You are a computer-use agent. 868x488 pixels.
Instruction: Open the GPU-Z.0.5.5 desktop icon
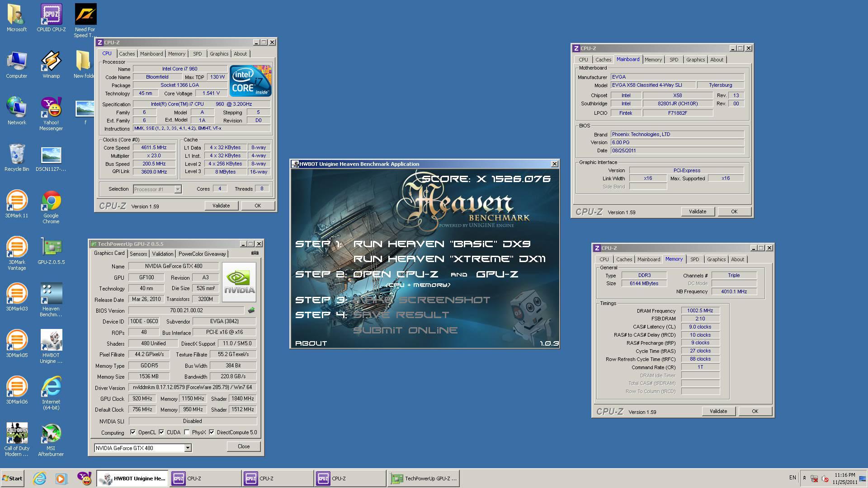[x=51, y=251]
